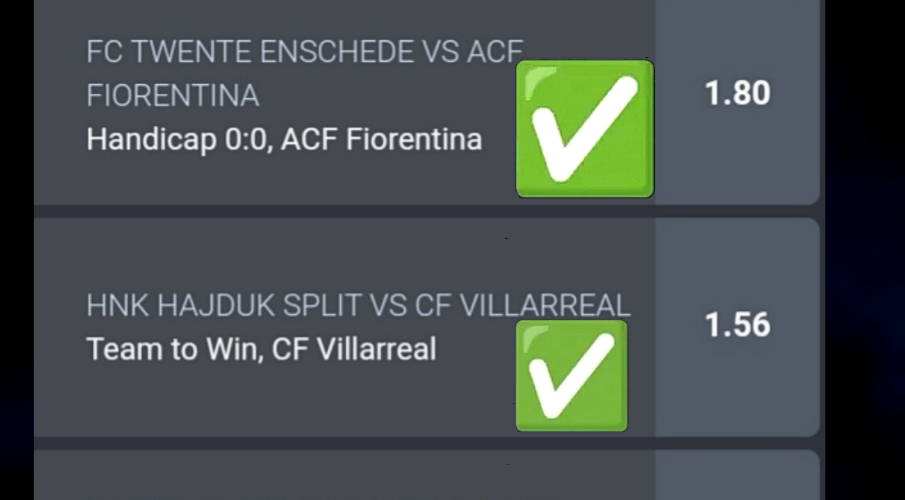This screenshot has width=905, height=500.
Task: Click the green checkmark on Villarreal bet
Action: (571, 376)
